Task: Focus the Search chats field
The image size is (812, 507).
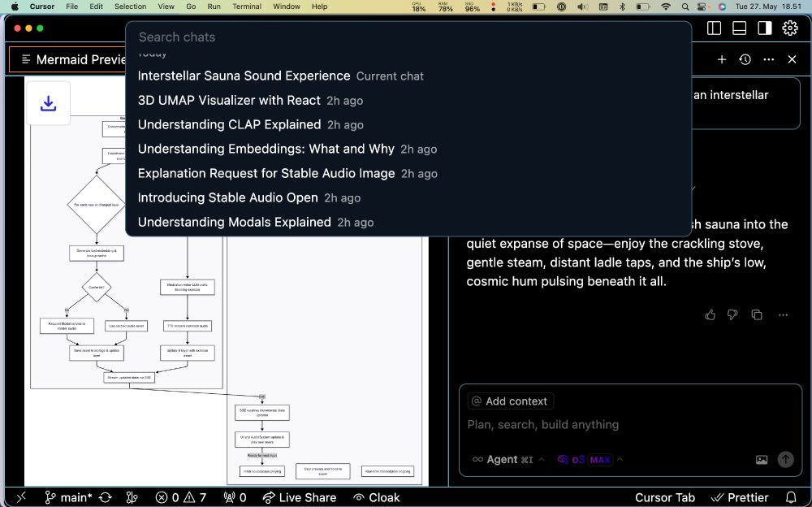Action: (x=408, y=37)
